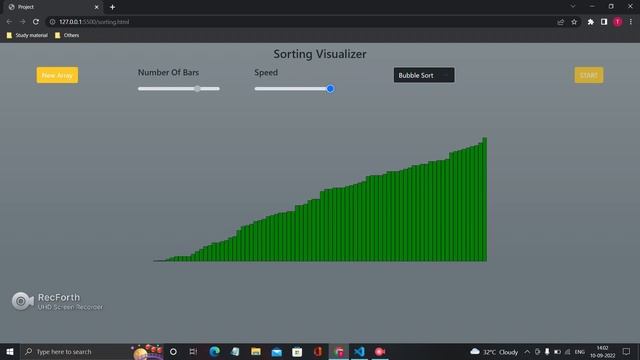Screen dimensions: 640x360
Task: Open the Windows Start menu
Action: click(x=10, y=351)
